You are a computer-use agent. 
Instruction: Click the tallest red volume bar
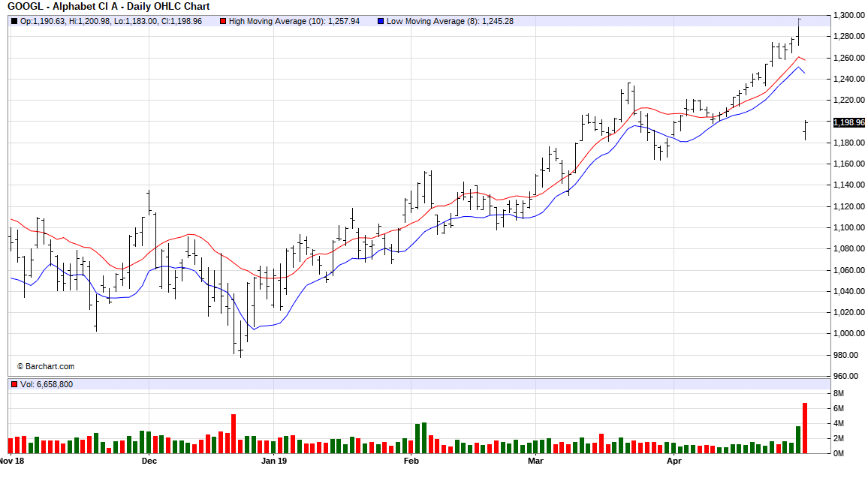pyautogui.click(x=805, y=428)
